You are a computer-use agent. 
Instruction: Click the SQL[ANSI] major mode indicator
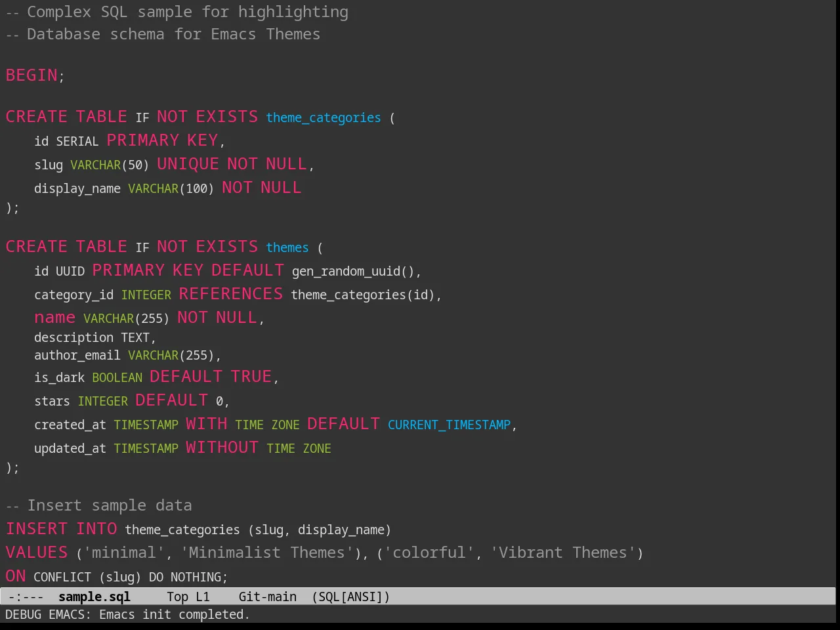pyautogui.click(x=351, y=597)
